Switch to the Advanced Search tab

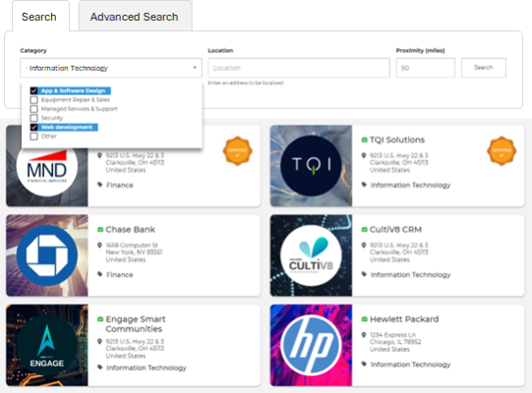click(x=135, y=17)
